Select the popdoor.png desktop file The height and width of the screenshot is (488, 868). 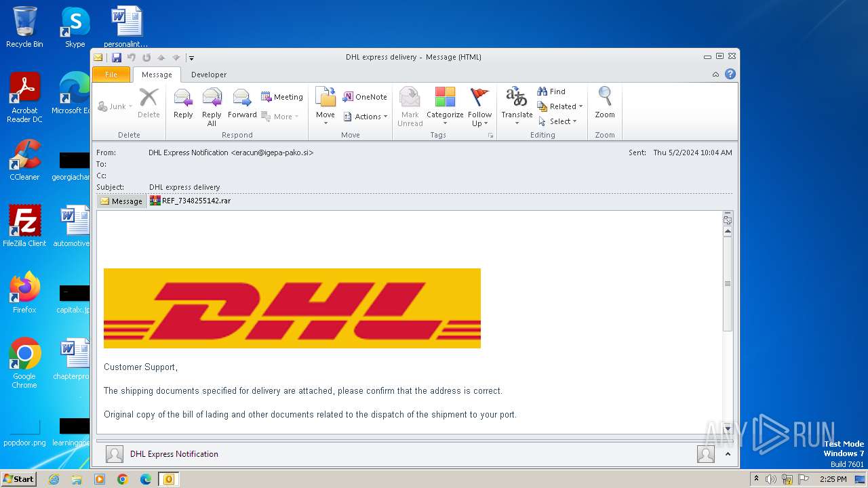(x=24, y=432)
